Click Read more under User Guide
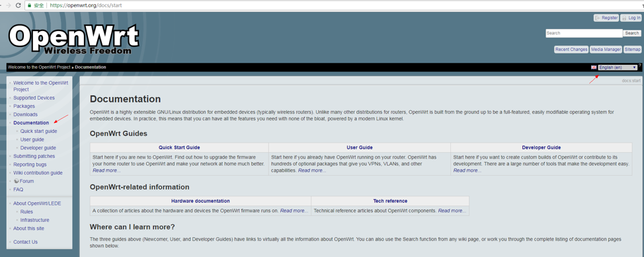 [x=311, y=170]
